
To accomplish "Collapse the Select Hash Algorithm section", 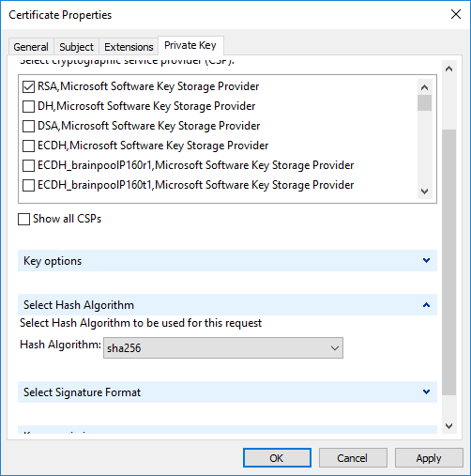I will [x=227, y=304].
